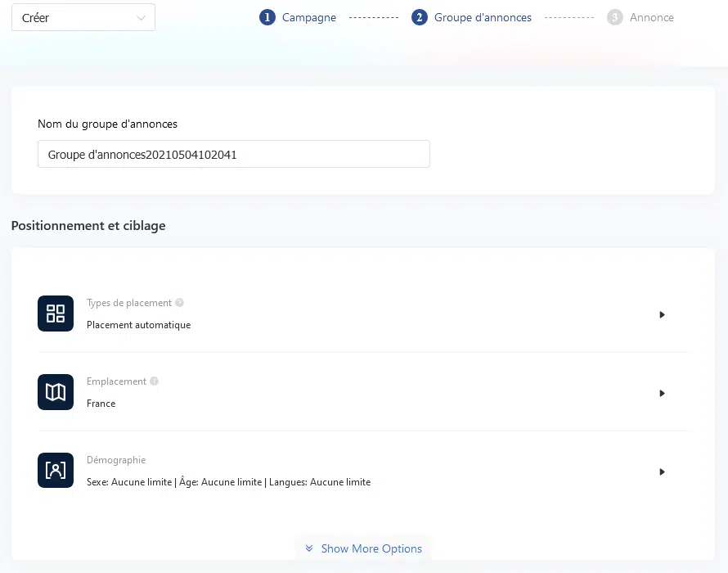This screenshot has width=728, height=573.
Task: Open the Créer dropdown
Action: point(83,18)
